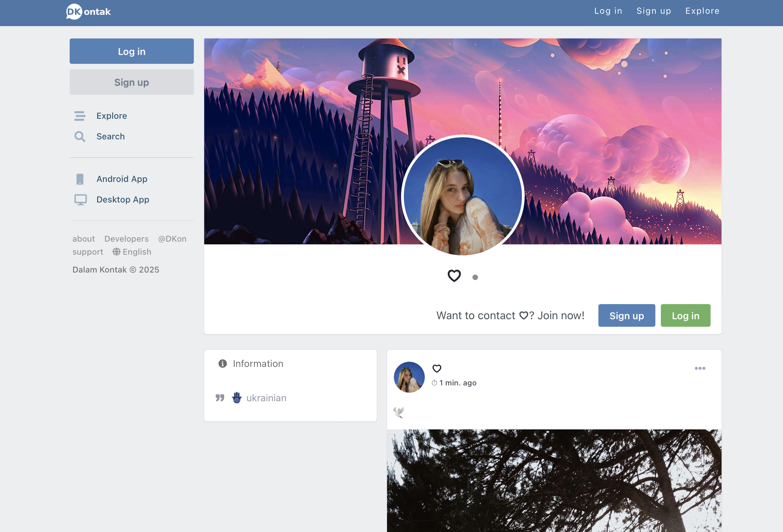Open Explore in the top navigation bar

[702, 11]
